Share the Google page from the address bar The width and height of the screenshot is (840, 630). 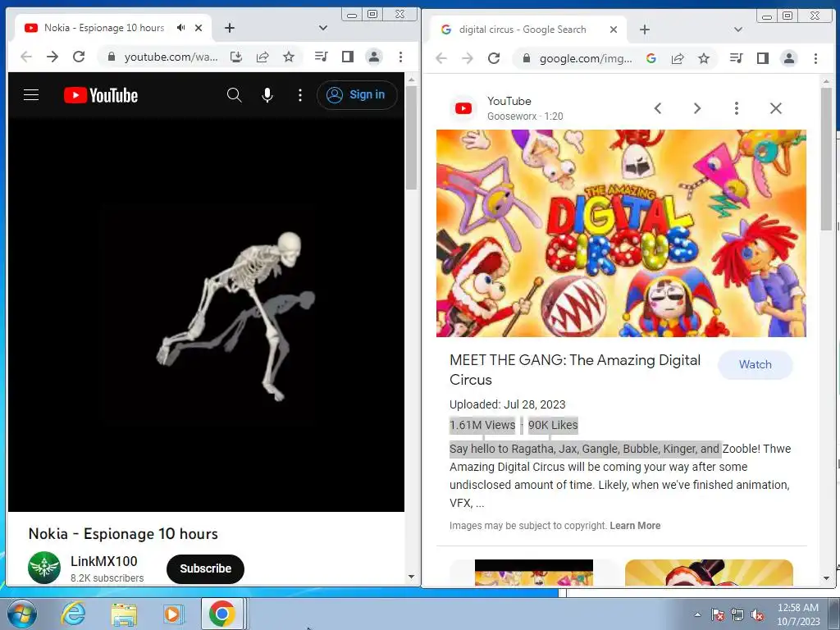pos(678,58)
